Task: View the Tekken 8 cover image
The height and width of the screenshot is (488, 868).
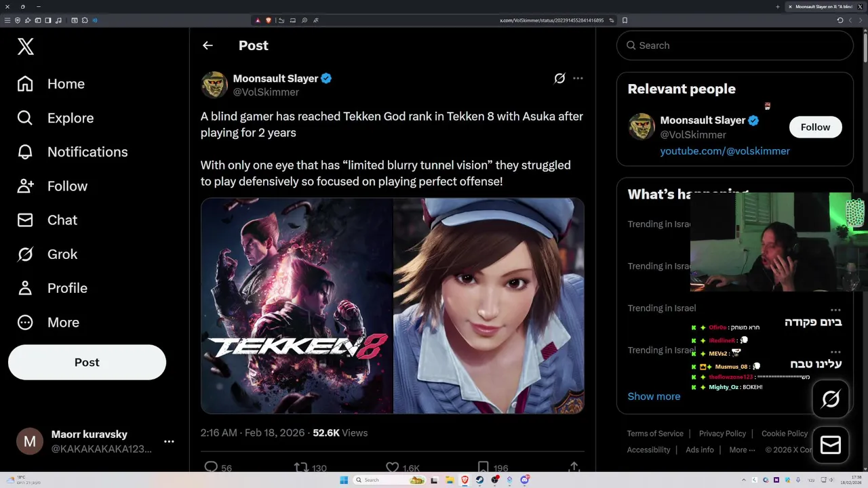Action: pyautogui.click(x=297, y=306)
